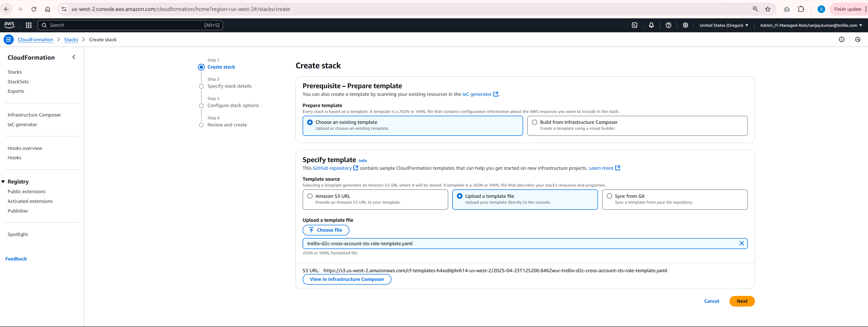The width and height of the screenshot is (868, 327).
Task: Click the AWS home logo
Action: coord(9,25)
